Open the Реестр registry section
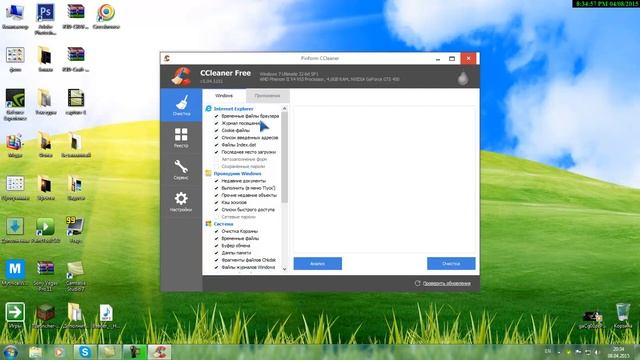This screenshot has height=360, width=640. [181, 138]
